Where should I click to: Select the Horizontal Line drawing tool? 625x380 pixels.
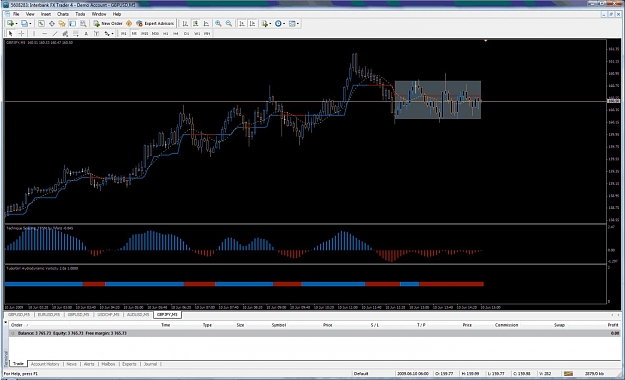point(45,33)
